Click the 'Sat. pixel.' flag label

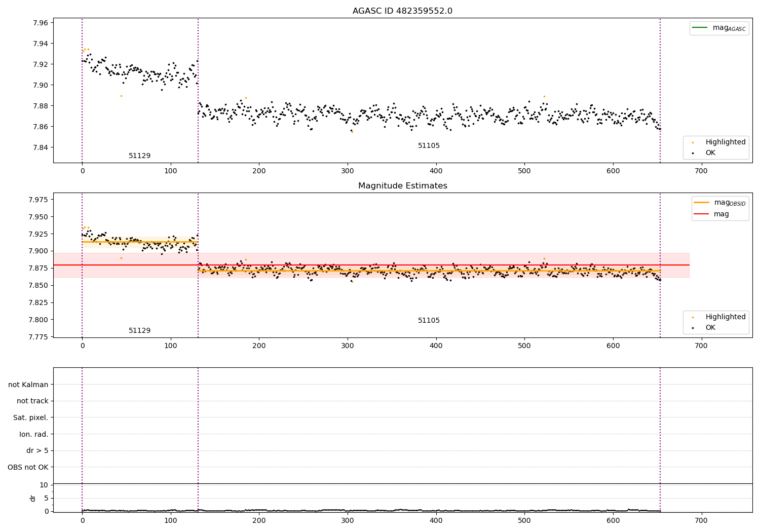coord(31,418)
